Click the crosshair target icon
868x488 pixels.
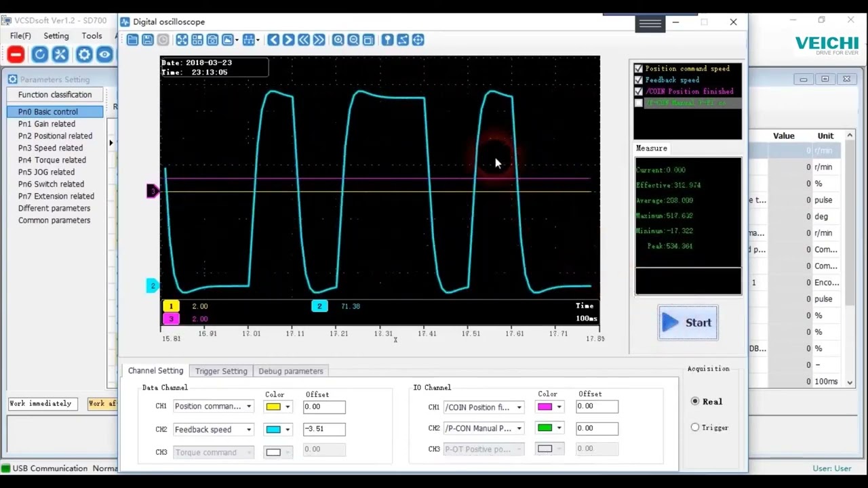click(418, 40)
